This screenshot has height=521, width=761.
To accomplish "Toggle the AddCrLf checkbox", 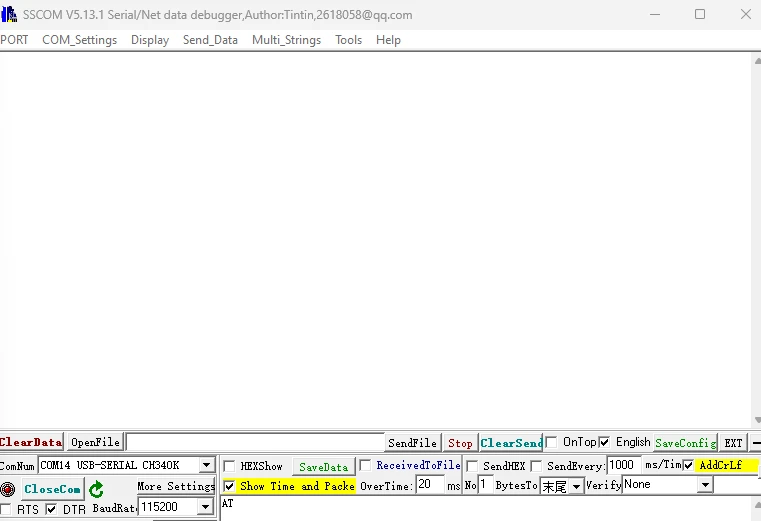I will coord(688,465).
